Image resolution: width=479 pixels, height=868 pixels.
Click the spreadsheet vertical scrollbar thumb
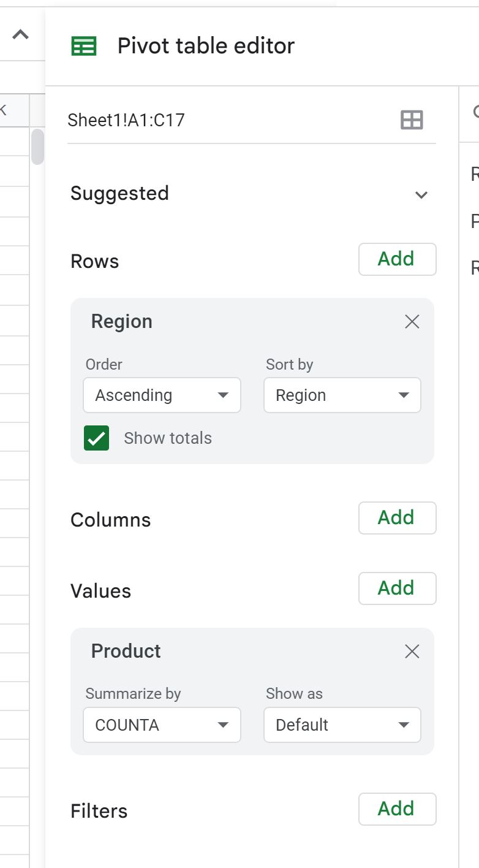[x=38, y=145]
